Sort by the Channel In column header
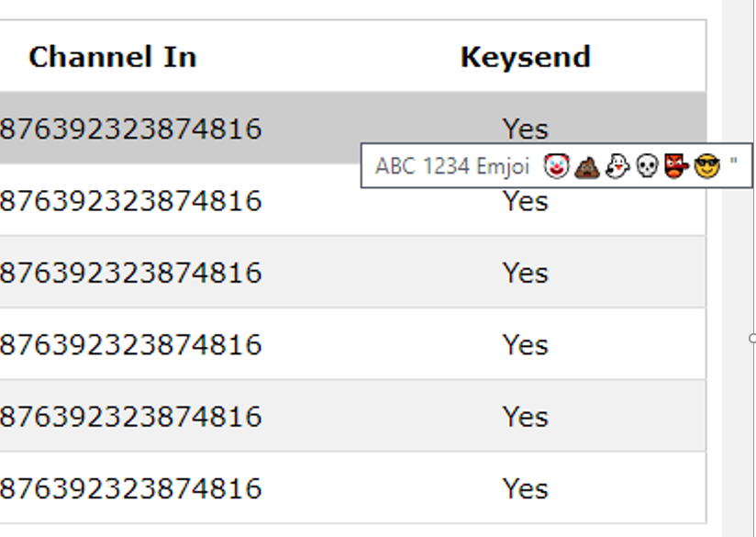 tap(112, 57)
